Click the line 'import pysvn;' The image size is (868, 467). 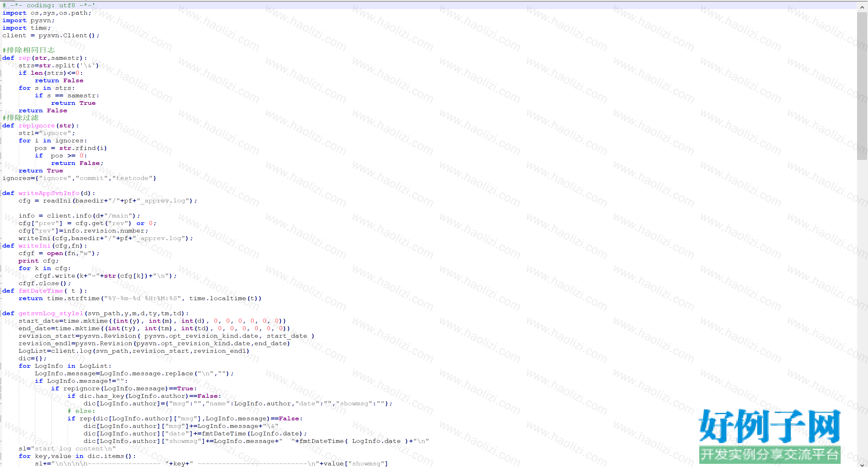[x=28, y=20]
